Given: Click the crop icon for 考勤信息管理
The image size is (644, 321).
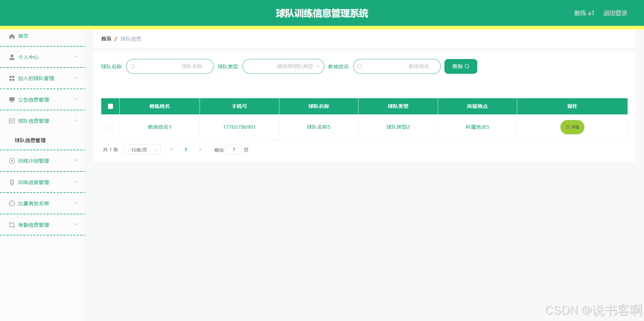Looking at the screenshot, I should [12, 225].
